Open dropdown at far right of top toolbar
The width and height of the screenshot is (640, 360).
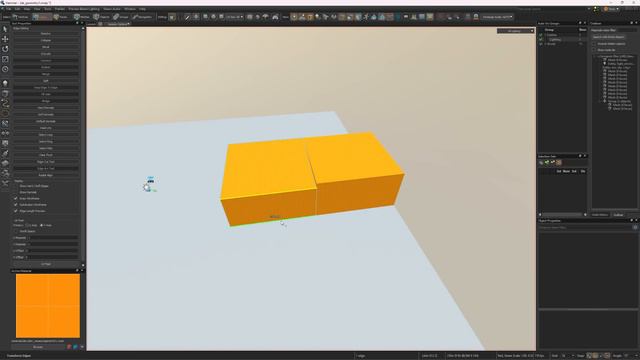pyautogui.click(x=497, y=17)
